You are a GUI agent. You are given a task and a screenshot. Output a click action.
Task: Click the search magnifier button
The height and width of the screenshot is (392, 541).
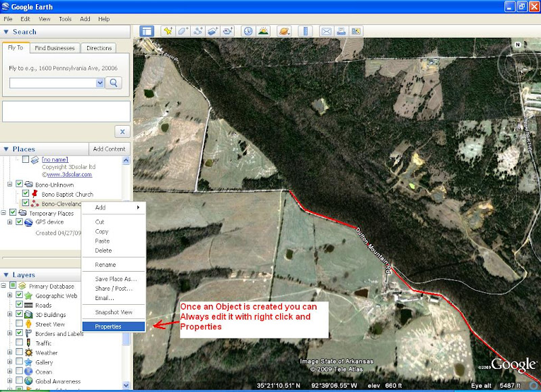114,83
